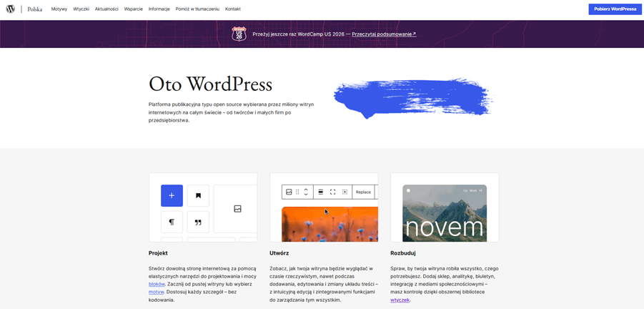Open the Motywy menu item
The width and height of the screenshot is (644, 309).
tap(59, 9)
